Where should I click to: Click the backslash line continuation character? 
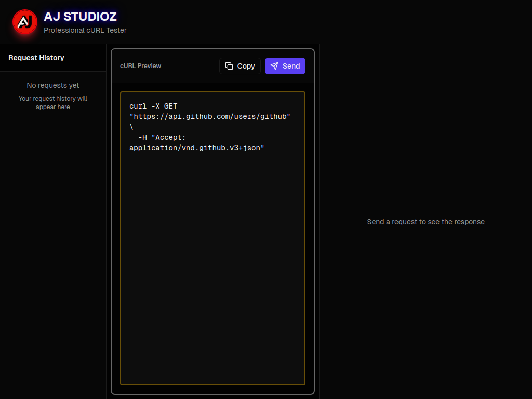131,127
